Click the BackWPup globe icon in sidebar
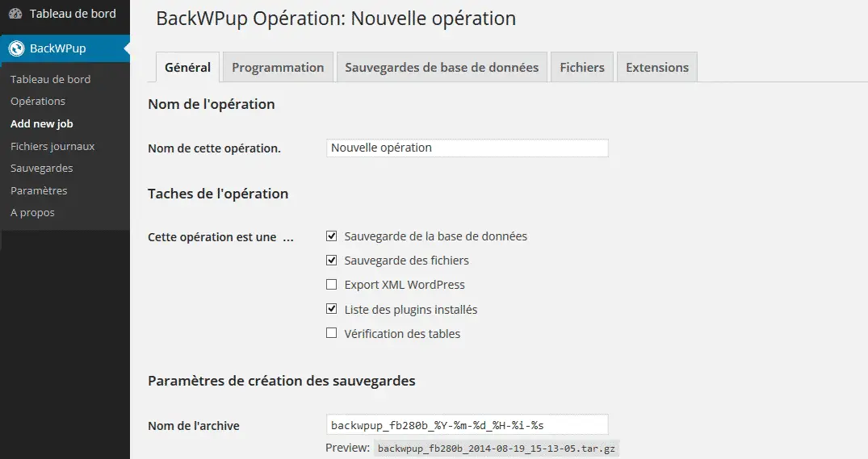The height and width of the screenshot is (459, 868). click(x=17, y=48)
